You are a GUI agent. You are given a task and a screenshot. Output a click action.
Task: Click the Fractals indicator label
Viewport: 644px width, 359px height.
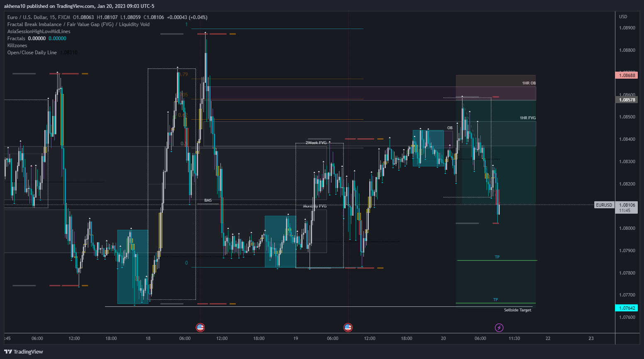[x=16, y=39]
